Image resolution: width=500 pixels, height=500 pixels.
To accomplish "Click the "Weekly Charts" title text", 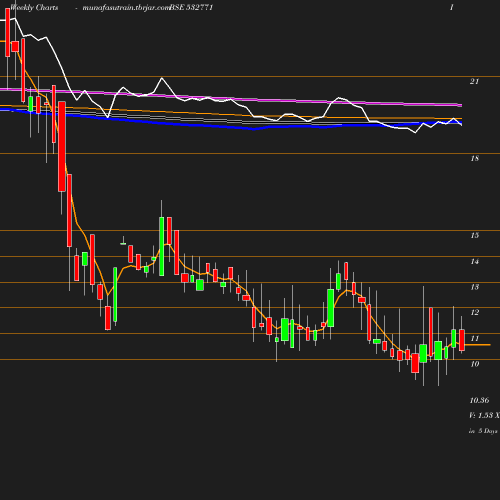I will pyautogui.click(x=34, y=7).
